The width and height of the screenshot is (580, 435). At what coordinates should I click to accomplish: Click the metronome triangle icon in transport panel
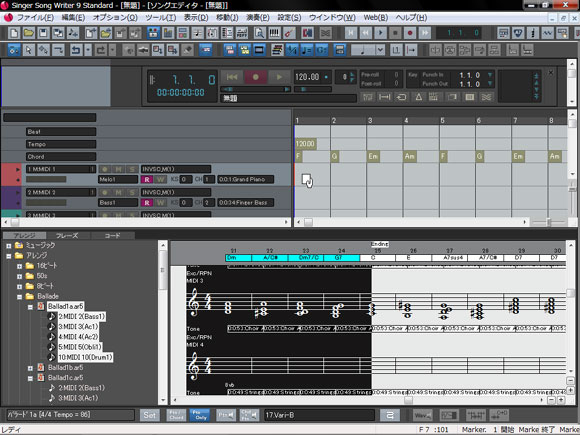[418, 97]
